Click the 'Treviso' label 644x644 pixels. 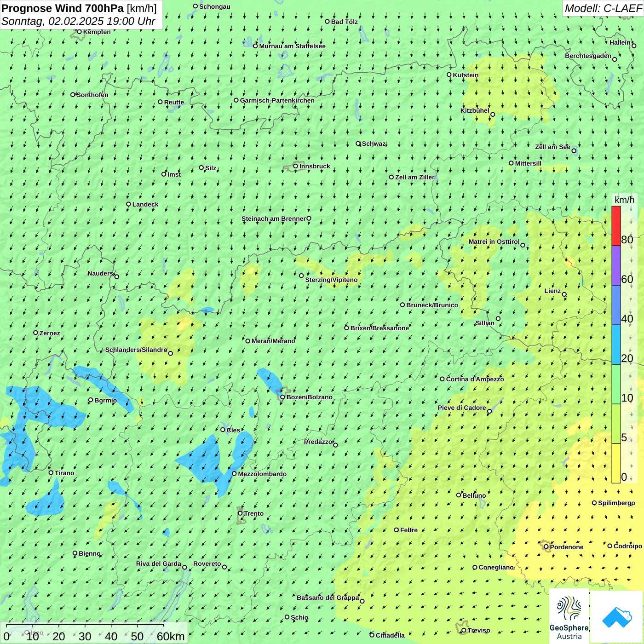tap(478, 630)
